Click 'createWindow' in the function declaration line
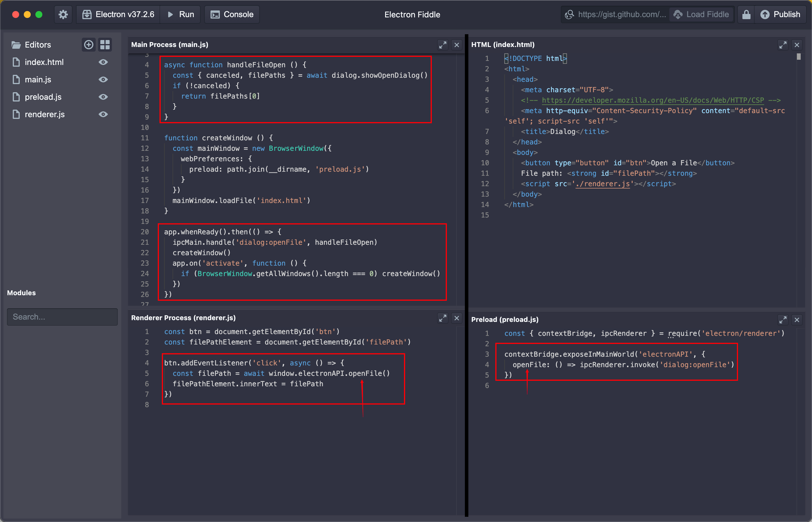 pyautogui.click(x=227, y=138)
